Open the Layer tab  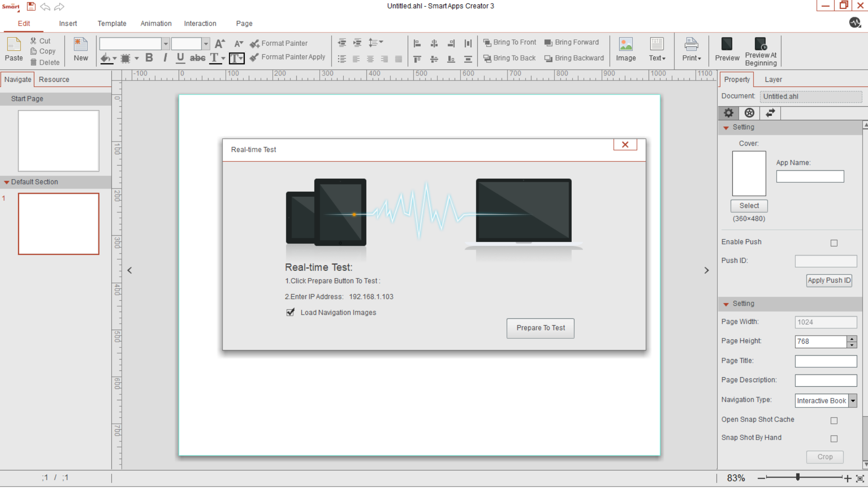click(x=773, y=79)
